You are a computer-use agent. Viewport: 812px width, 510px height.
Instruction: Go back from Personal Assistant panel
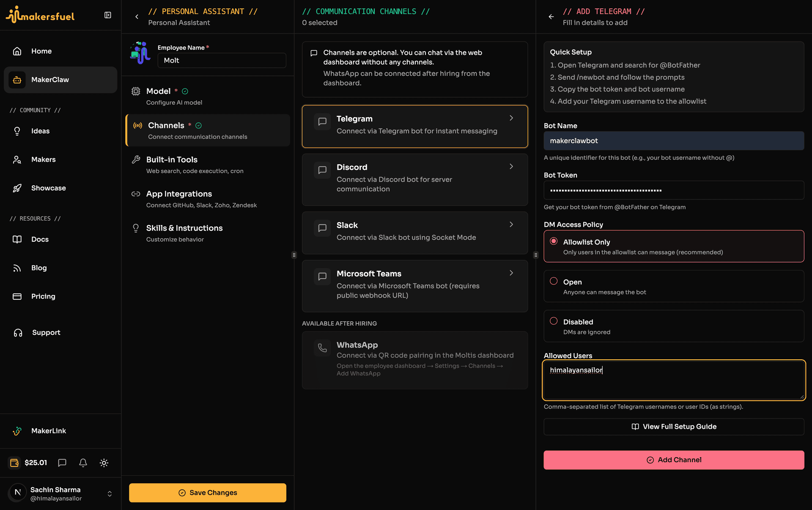click(x=137, y=17)
